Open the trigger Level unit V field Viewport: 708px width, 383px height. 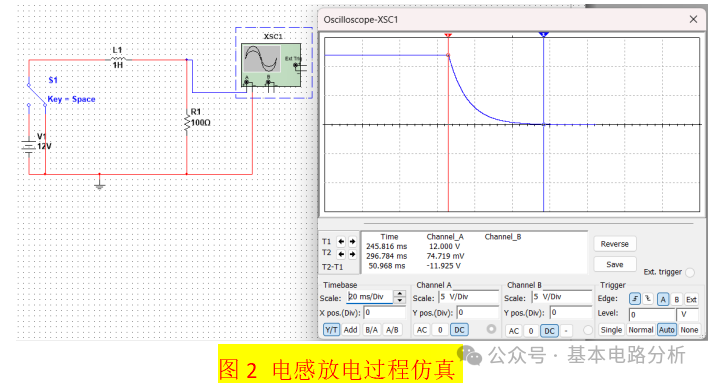[x=688, y=314]
